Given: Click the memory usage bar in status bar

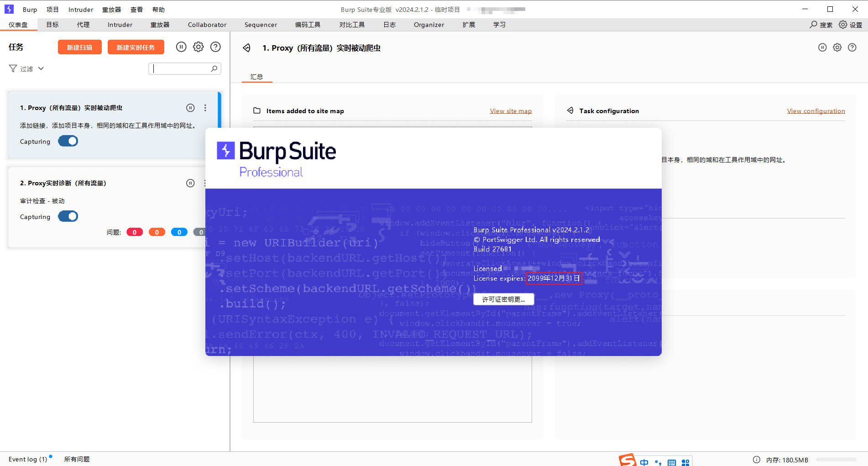Looking at the screenshot, I should coord(837,460).
